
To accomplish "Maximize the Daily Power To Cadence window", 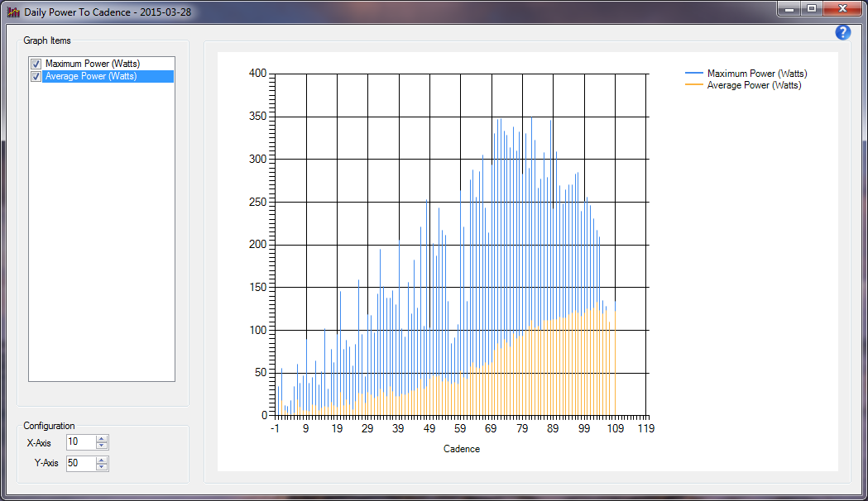I will tap(812, 8).
